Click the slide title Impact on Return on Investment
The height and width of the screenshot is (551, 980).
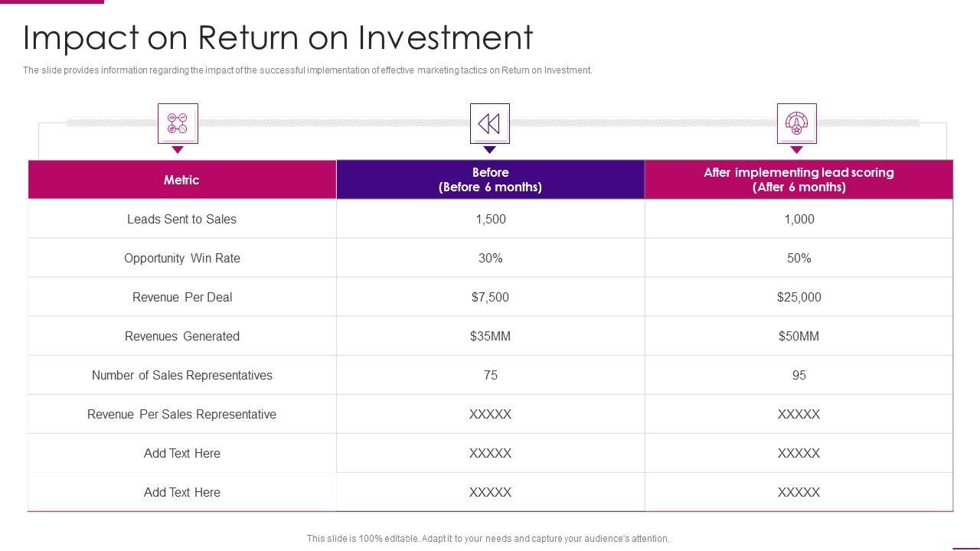(278, 37)
